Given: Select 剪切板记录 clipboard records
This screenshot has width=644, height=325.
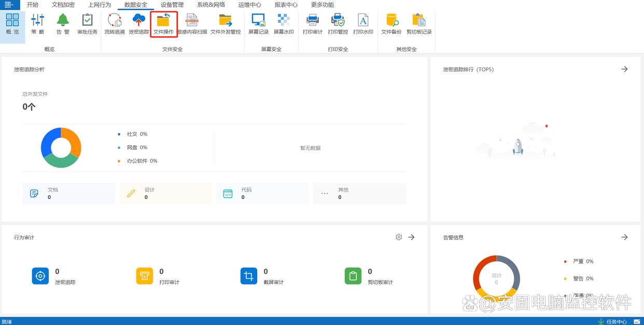Looking at the screenshot, I should 419,24.
